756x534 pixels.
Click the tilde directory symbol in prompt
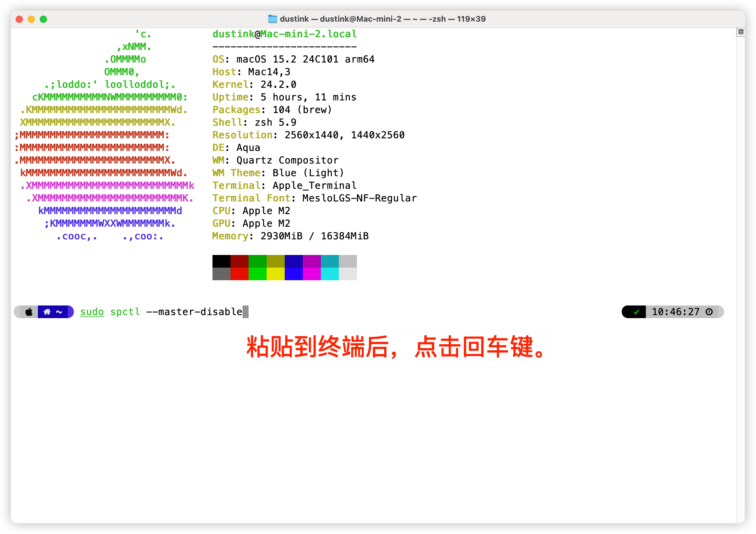tap(59, 311)
